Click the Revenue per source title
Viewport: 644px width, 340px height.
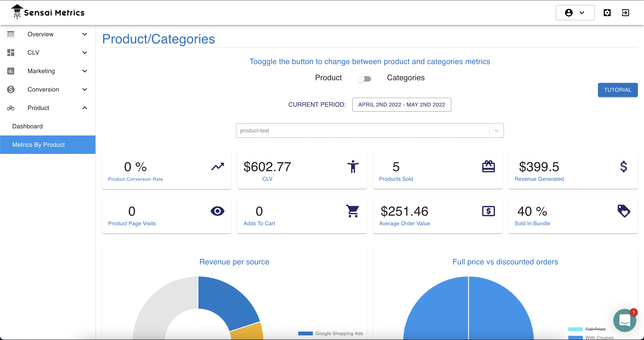point(234,262)
